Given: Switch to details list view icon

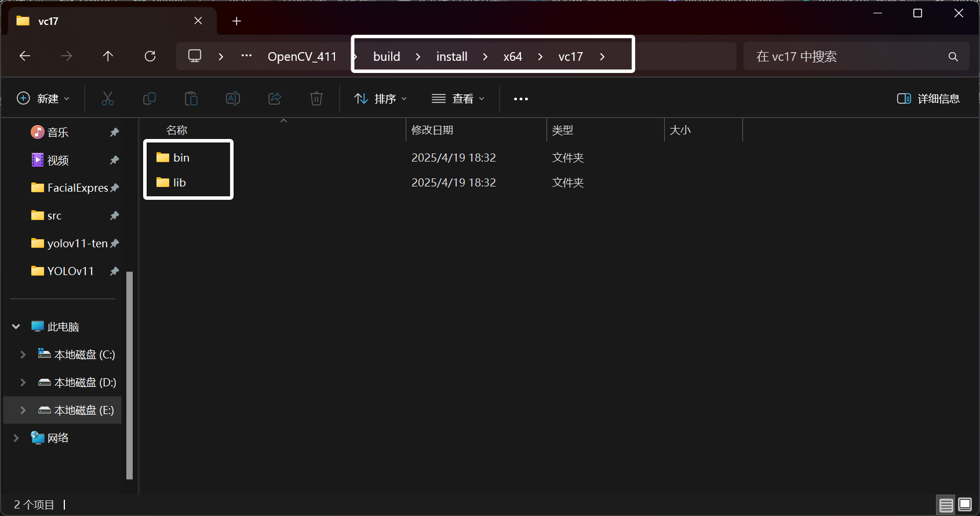Looking at the screenshot, I should (946, 505).
